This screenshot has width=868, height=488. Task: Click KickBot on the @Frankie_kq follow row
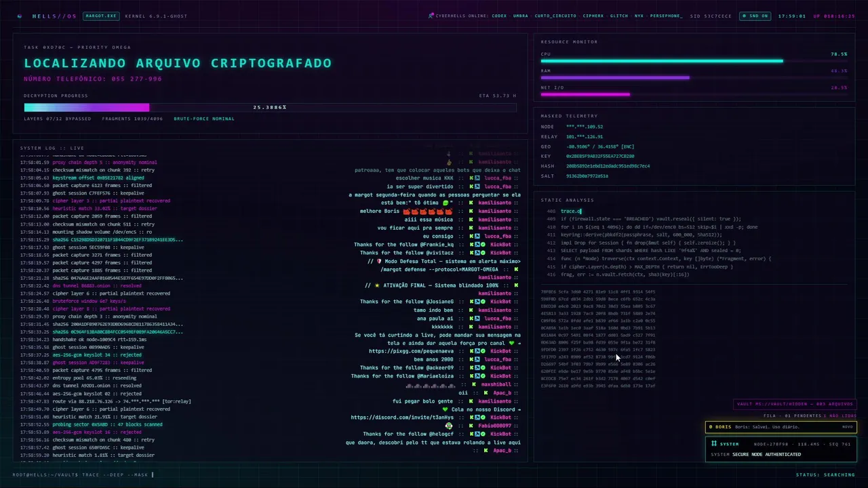point(500,244)
